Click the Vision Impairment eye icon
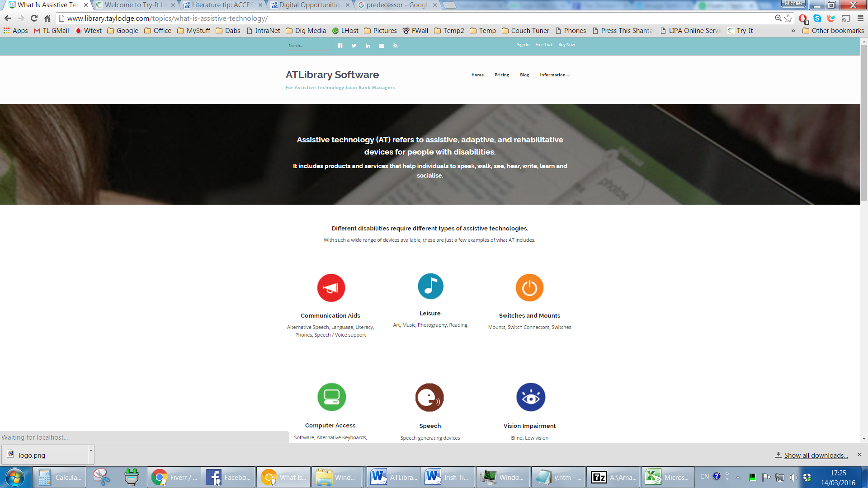The height and width of the screenshot is (488, 868). click(x=530, y=397)
